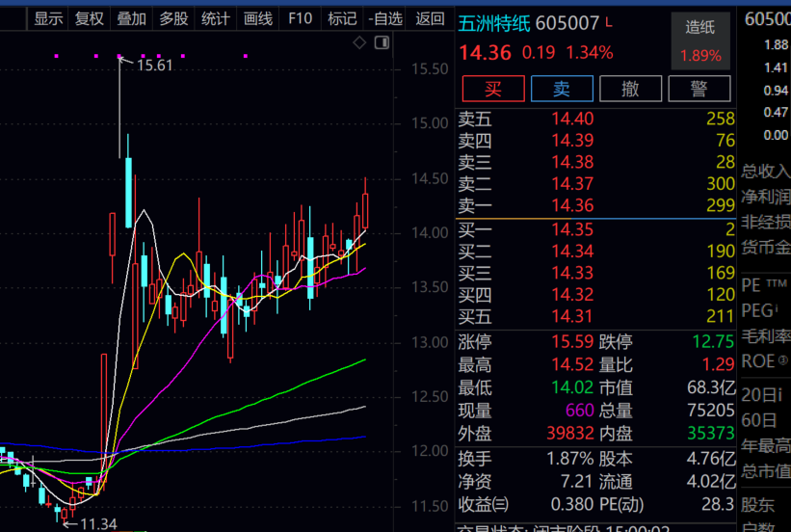Click the 撤 cancel order button
The width and height of the screenshot is (791, 532).
click(x=630, y=89)
